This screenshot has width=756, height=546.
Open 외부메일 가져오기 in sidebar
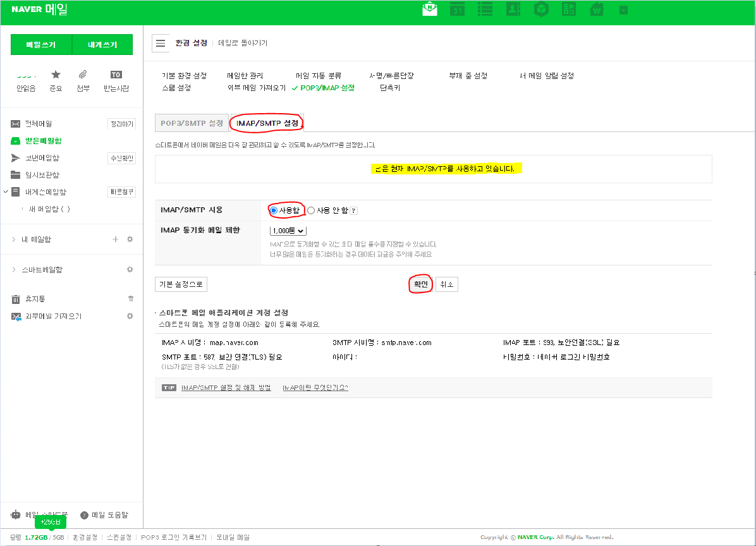(x=53, y=317)
